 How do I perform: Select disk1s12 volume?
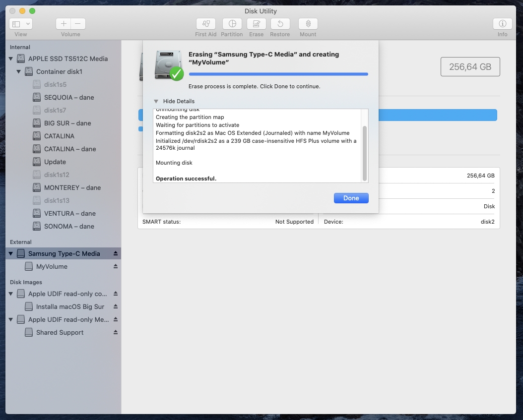click(64, 175)
